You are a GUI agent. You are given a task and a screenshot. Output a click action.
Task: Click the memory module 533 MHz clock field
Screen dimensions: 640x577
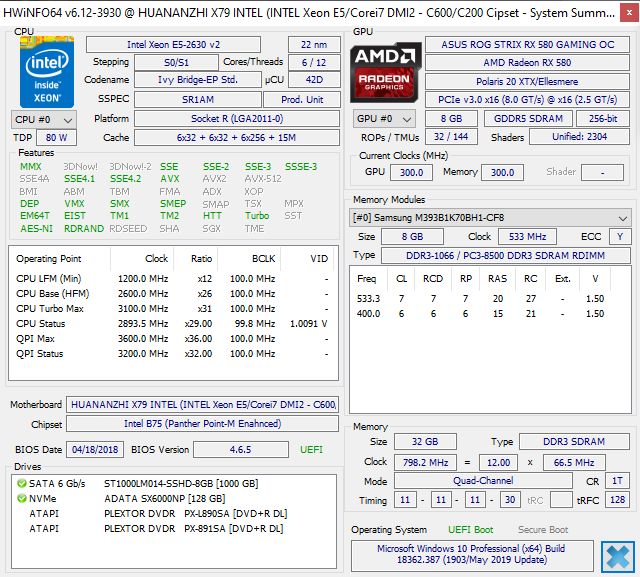[x=527, y=237]
